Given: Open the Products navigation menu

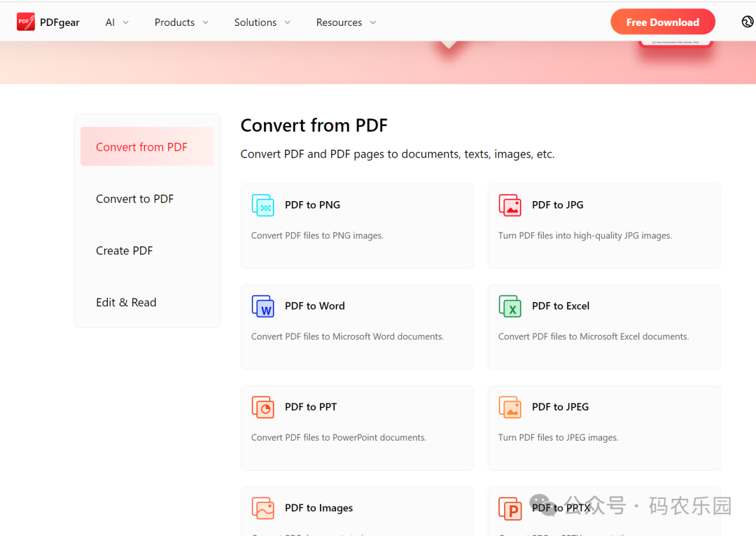Looking at the screenshot, I should click(x=181, y=22).
